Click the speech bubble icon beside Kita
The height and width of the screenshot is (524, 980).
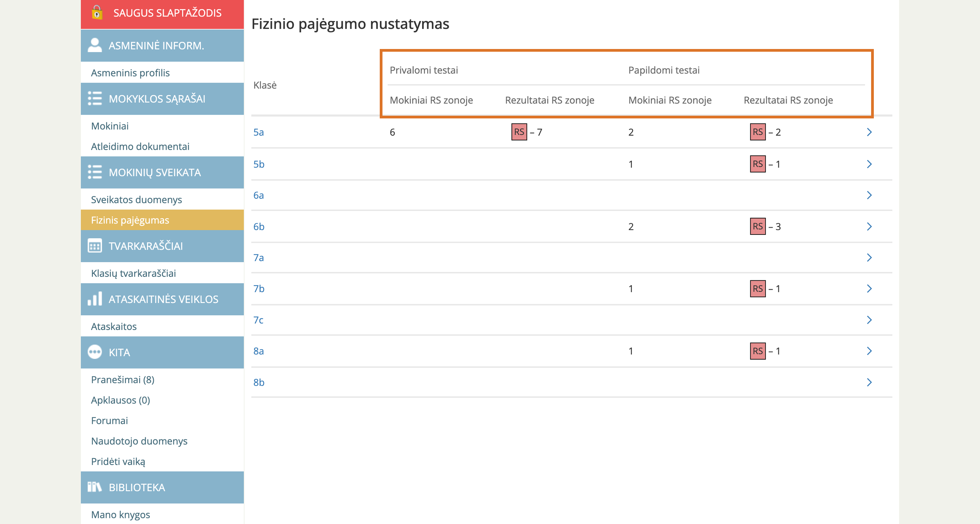[x=95, y=352]
